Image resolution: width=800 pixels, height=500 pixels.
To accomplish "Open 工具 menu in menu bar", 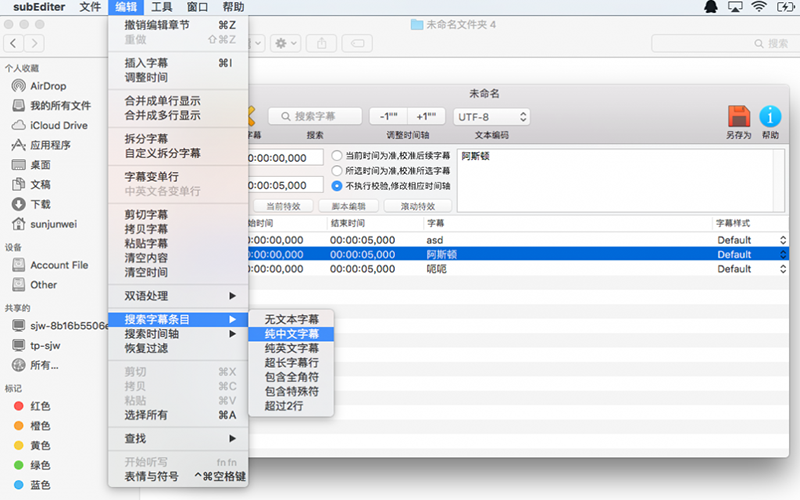I will point(161,7).
